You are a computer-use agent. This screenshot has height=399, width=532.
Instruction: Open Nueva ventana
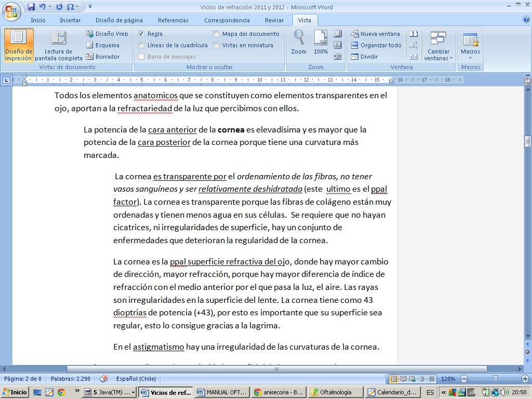tap(375, 34)
